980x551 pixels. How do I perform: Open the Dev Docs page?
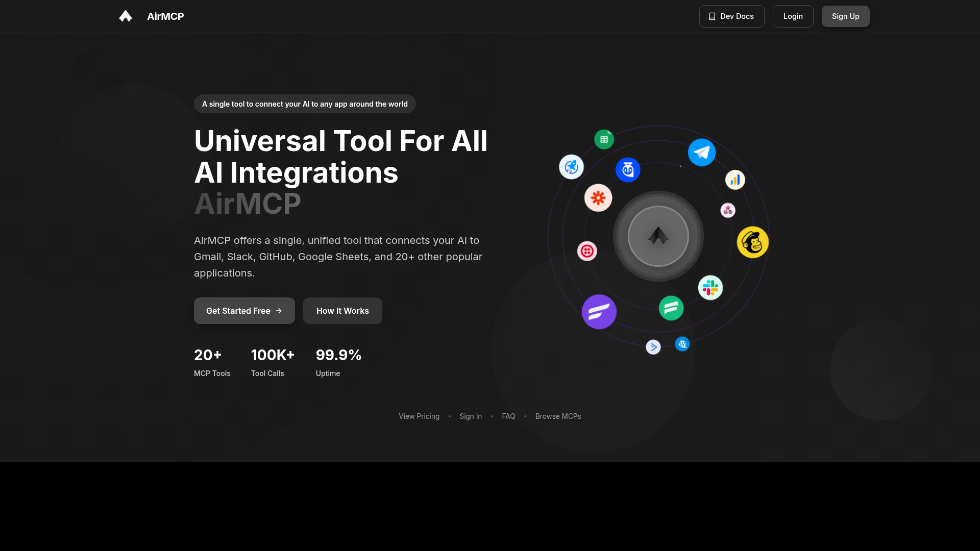click(x=731, y=16)
